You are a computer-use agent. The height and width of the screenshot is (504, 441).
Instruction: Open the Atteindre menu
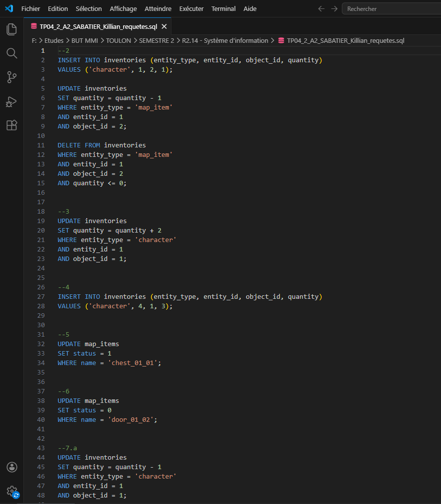pyautogui.click(x=158, y=8)
